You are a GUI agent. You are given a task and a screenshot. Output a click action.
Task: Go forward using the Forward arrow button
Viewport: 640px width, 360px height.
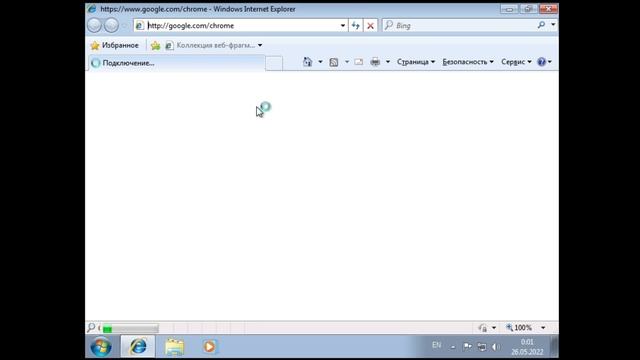111,25
